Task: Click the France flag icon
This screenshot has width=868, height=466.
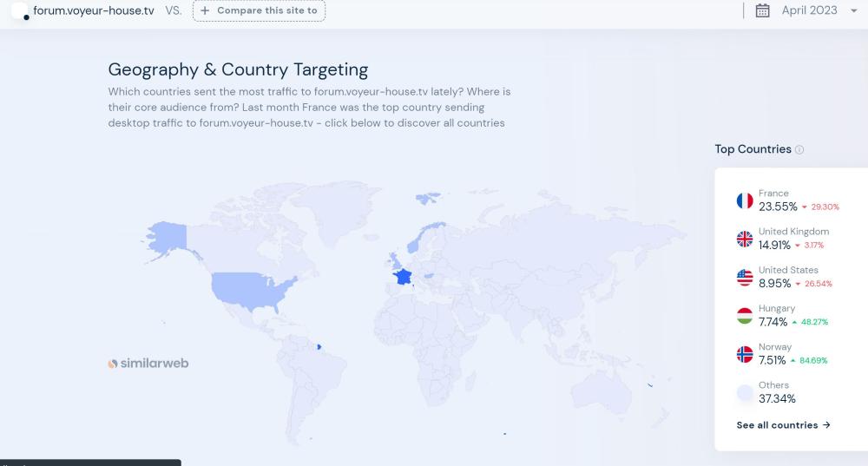Action: [744, 201]
